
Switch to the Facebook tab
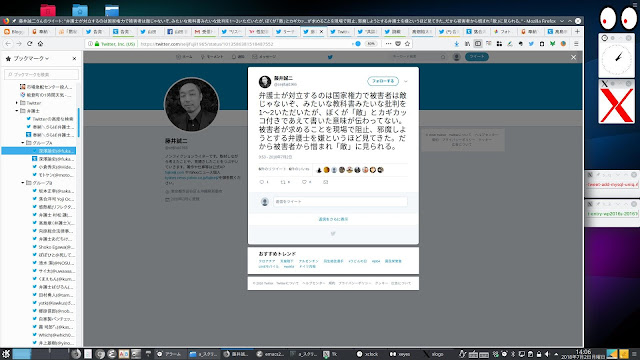tap(178, 31)
